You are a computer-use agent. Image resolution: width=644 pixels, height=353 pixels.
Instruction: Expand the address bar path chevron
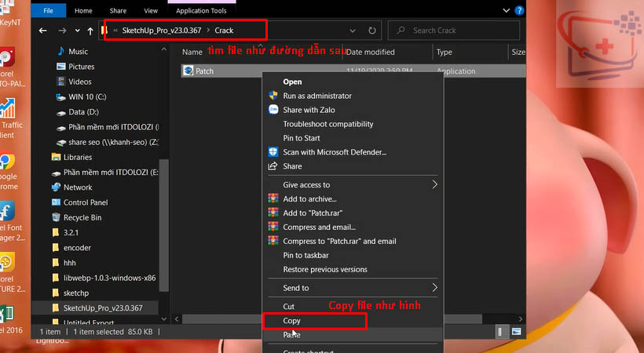pos(116,31)
